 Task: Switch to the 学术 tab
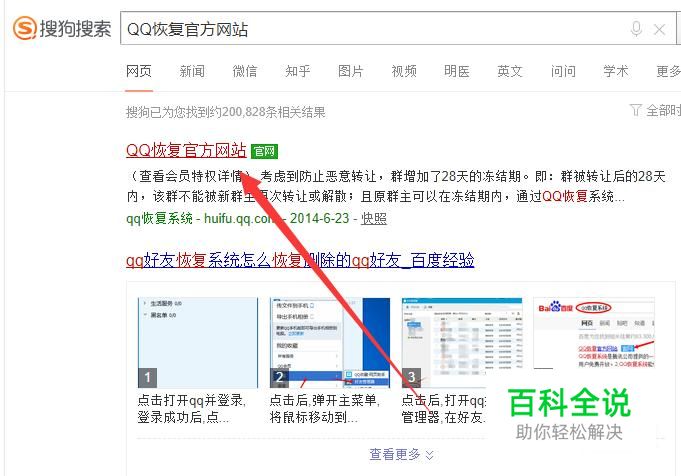616,71
